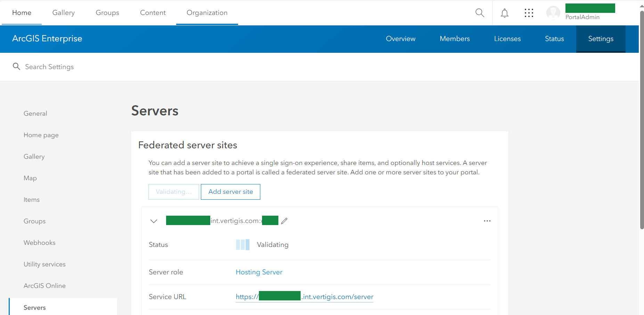Viewport: 644px width, 315px height.
Task: Click the user profile avatar
Action: click(x=553, y=13)
